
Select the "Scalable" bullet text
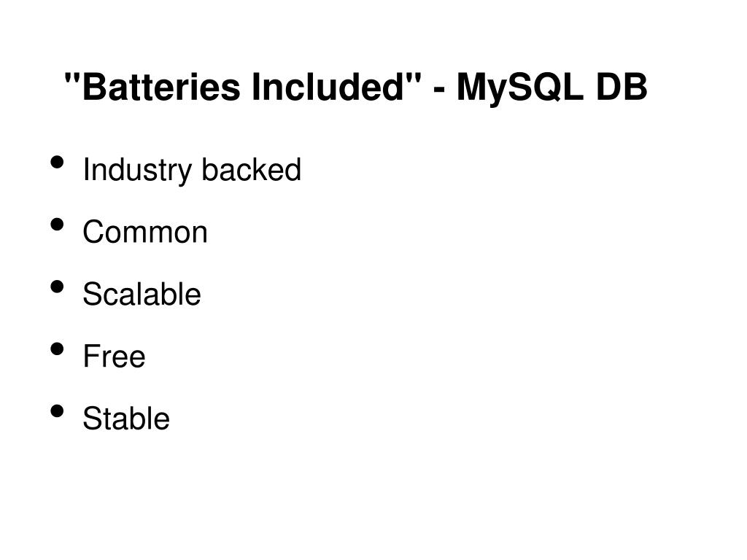click(x=142, y=293)
